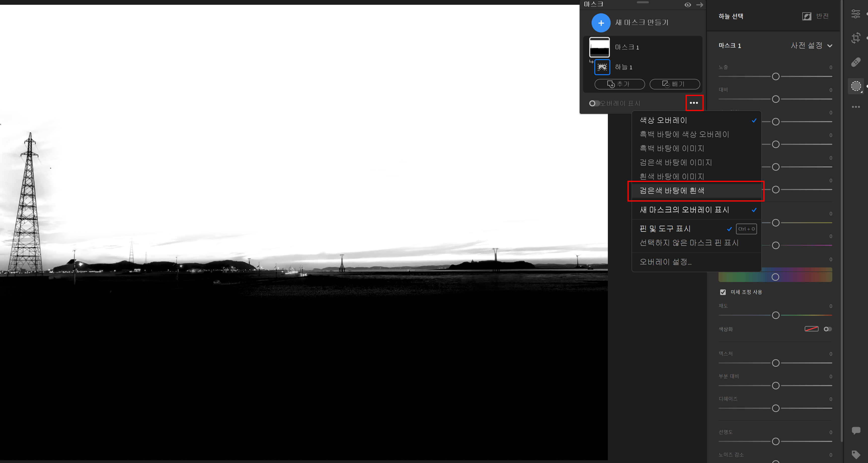Expand the 사전 설정 dropdown

tap(811, 45)
